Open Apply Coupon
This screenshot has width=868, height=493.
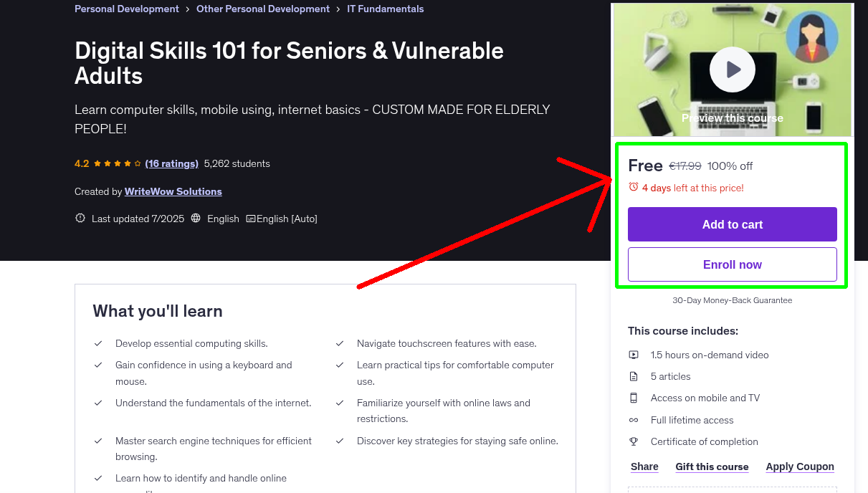tap(800, 466)
